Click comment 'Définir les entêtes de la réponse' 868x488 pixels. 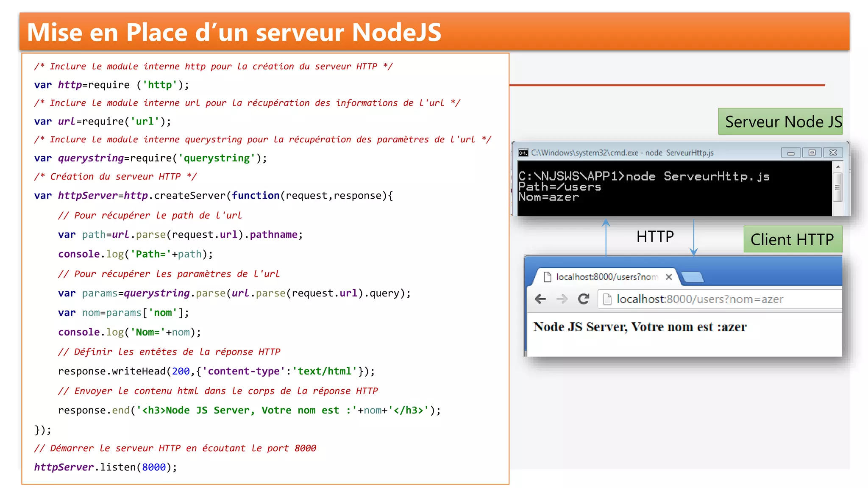(x=169, y=352)
